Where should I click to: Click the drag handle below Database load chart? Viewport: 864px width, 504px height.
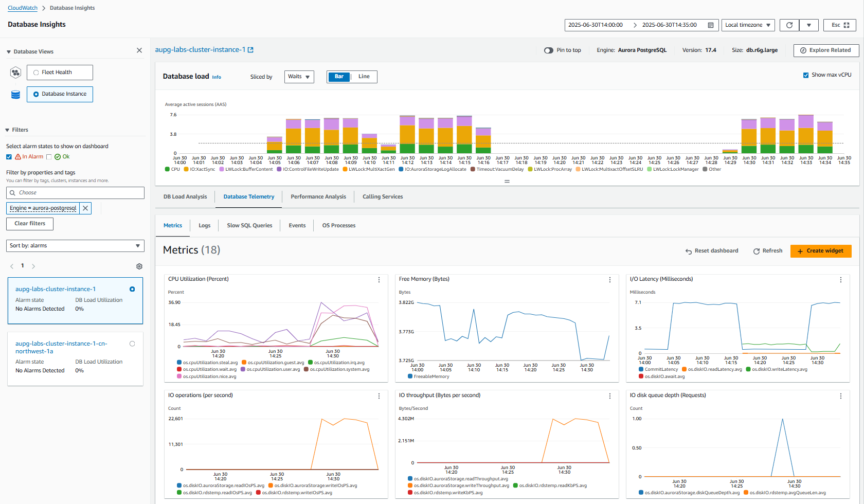tap(507, 181)
